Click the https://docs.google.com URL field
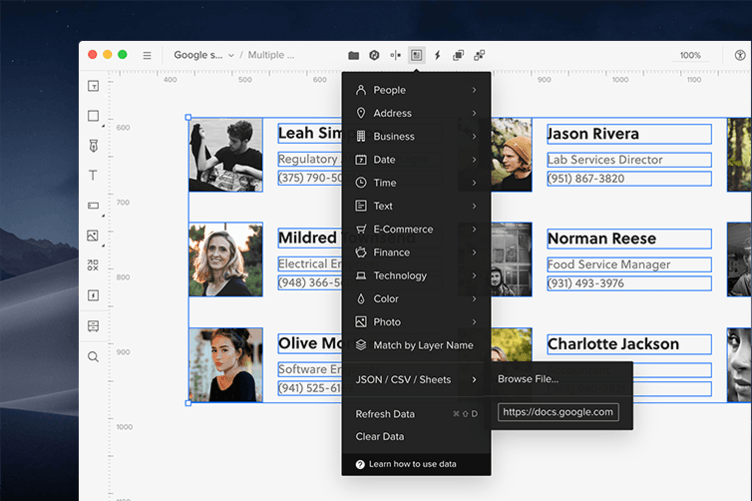The height and width of the screenshot is (501, 752). coord(558,412)
